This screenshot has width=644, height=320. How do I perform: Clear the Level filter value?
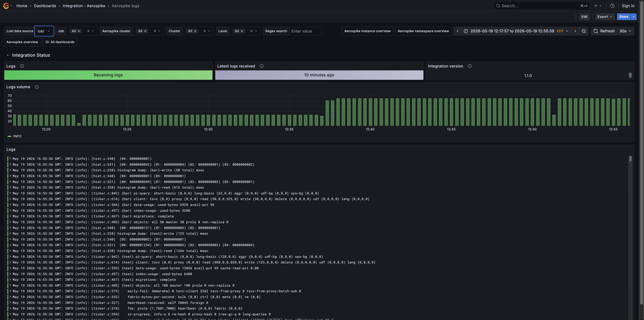[251, 31]
